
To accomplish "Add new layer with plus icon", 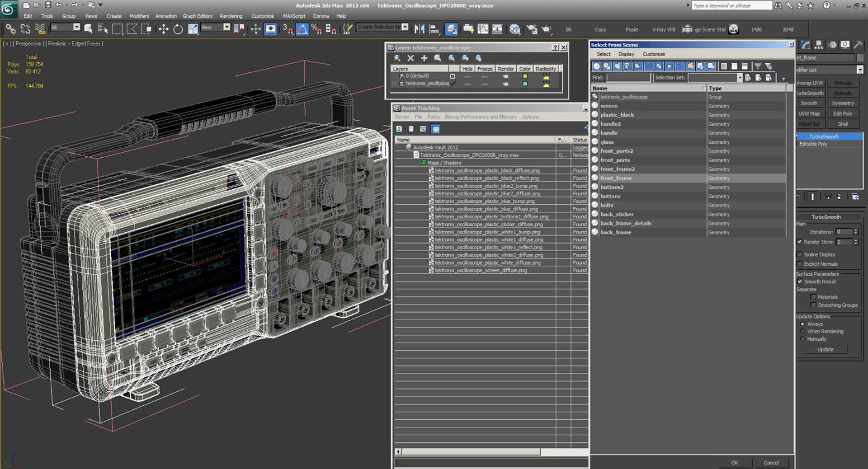I will pos(424,58).
